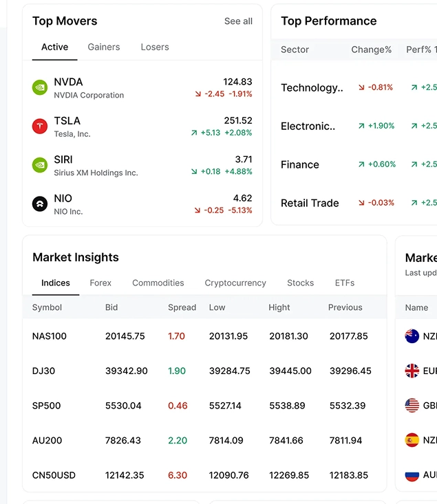Select the Active tab in Top Movers
This screenshot has width=437, height=504.
tap(54, 47)
